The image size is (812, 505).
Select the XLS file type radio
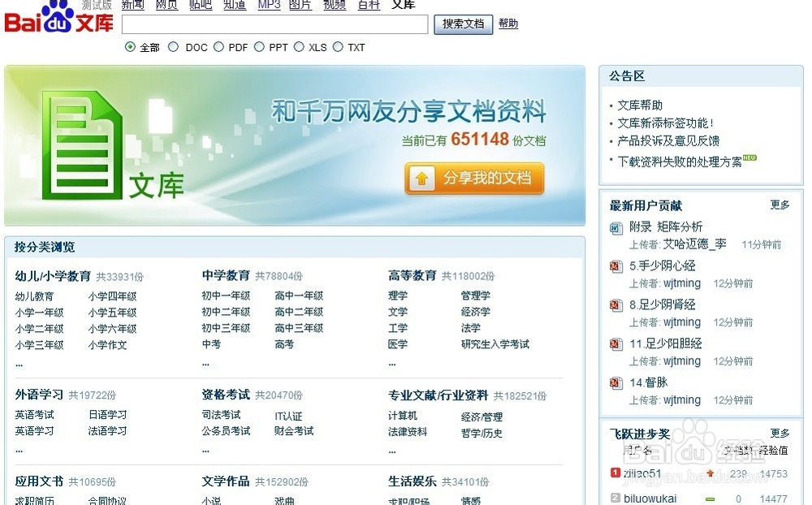pos(299,47)
